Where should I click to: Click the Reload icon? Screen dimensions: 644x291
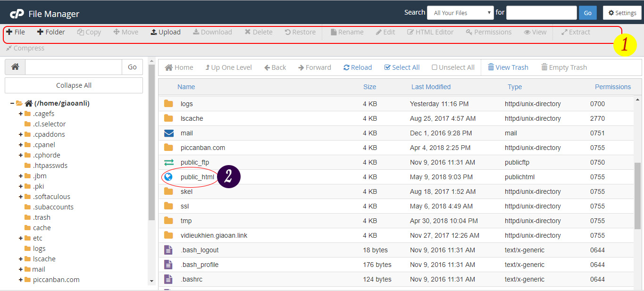pos(346,67)
